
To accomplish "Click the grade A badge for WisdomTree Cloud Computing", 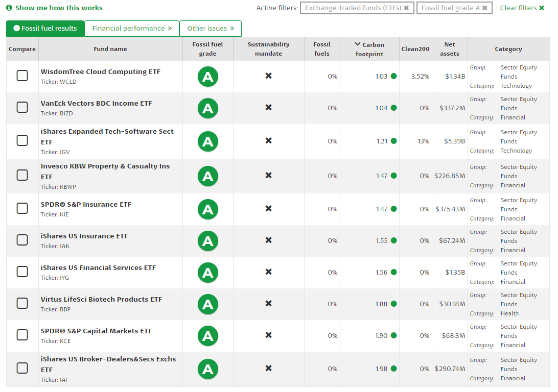I will (207, 77).
